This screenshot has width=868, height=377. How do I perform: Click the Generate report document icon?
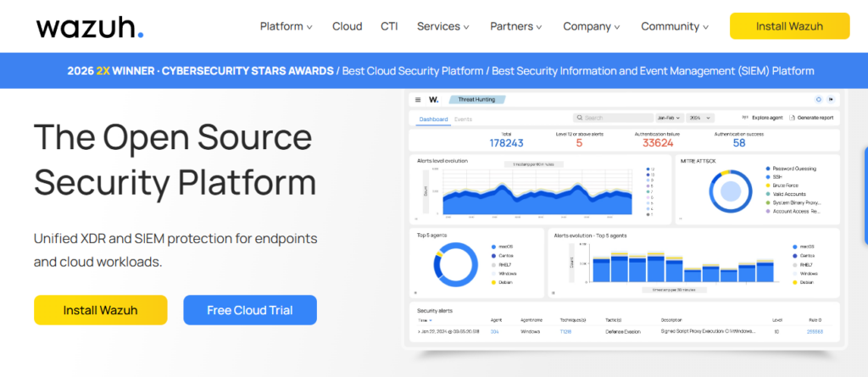click(x=793, y=118)
